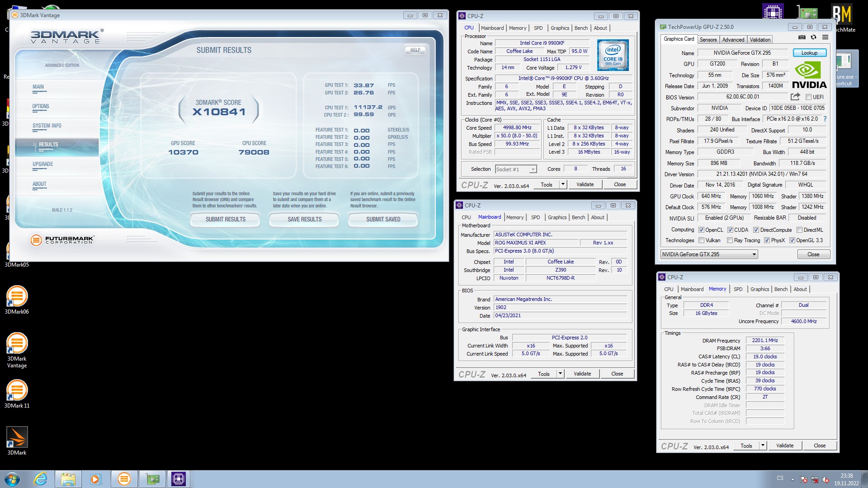Switch to Bench tab in top CPU-Z window
868x488 pixels.
pyautogui.click(x=581, y=28)
